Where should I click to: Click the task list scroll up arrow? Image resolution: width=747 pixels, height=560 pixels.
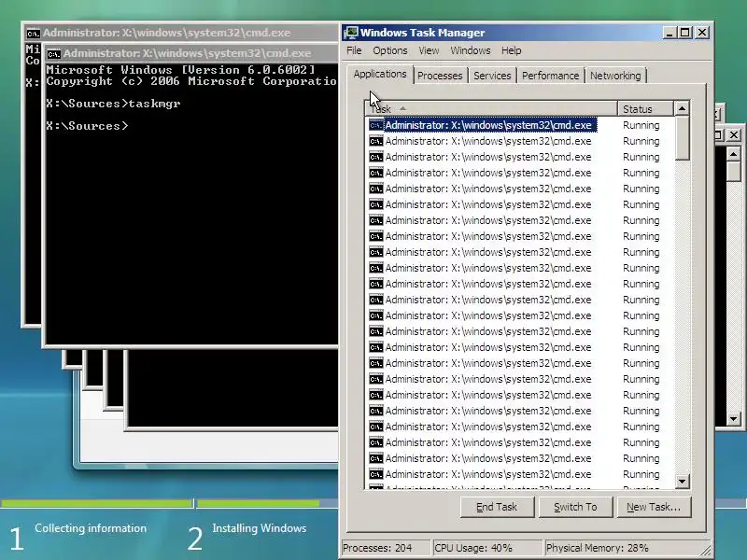point(683,108)
